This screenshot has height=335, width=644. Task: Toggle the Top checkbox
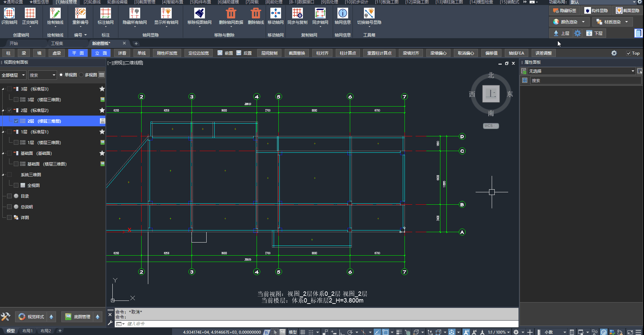pyautogui.click(x=629, y=53)
